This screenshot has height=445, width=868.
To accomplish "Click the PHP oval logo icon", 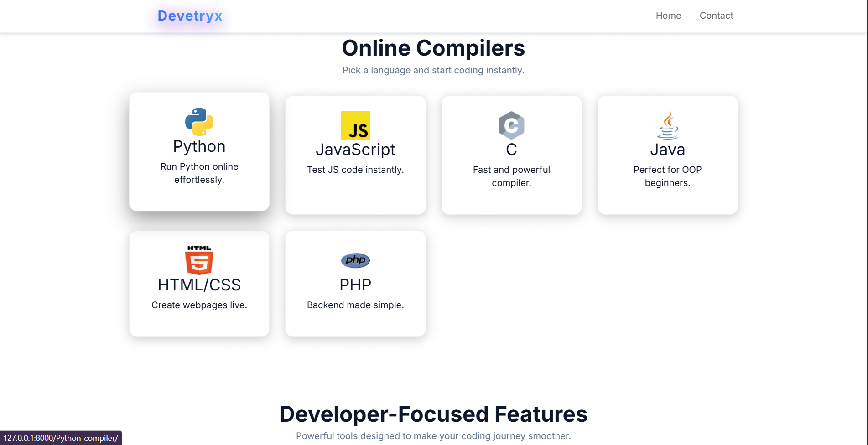I will coord(355,260).
